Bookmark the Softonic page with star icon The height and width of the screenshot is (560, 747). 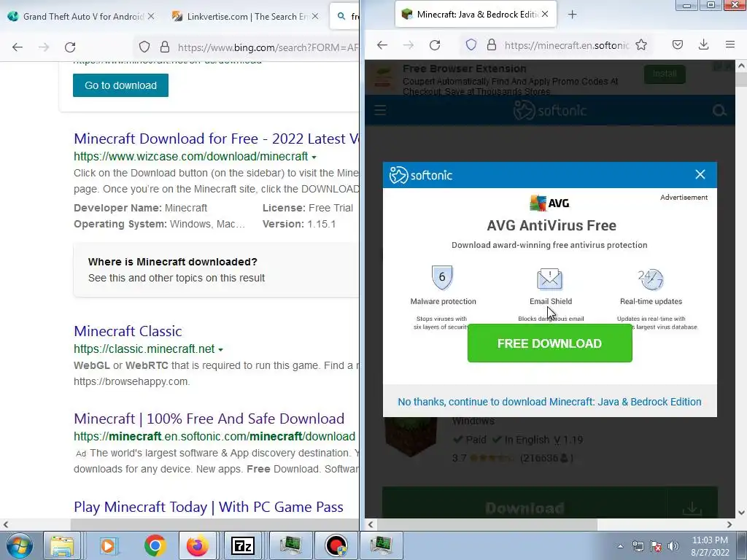(x=641, y=44)
